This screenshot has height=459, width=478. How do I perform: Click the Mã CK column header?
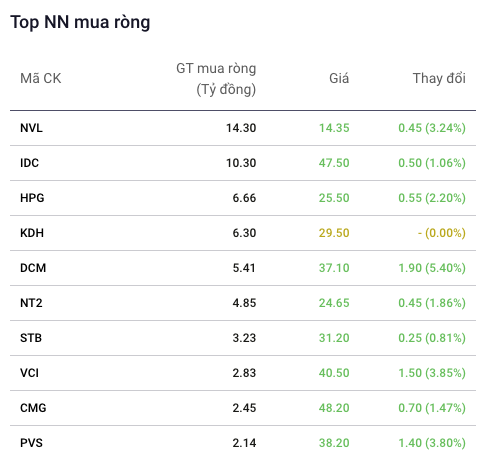click(x=41, y=79)
